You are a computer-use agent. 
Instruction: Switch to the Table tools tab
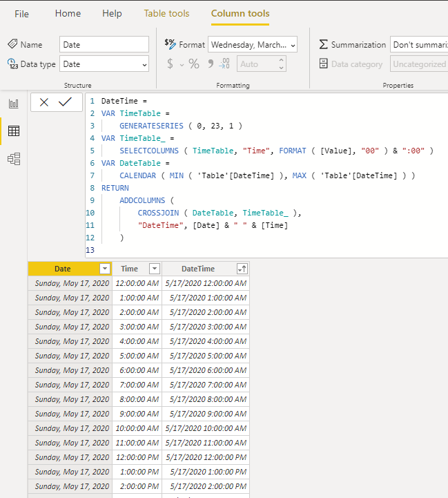coord(166,13)
